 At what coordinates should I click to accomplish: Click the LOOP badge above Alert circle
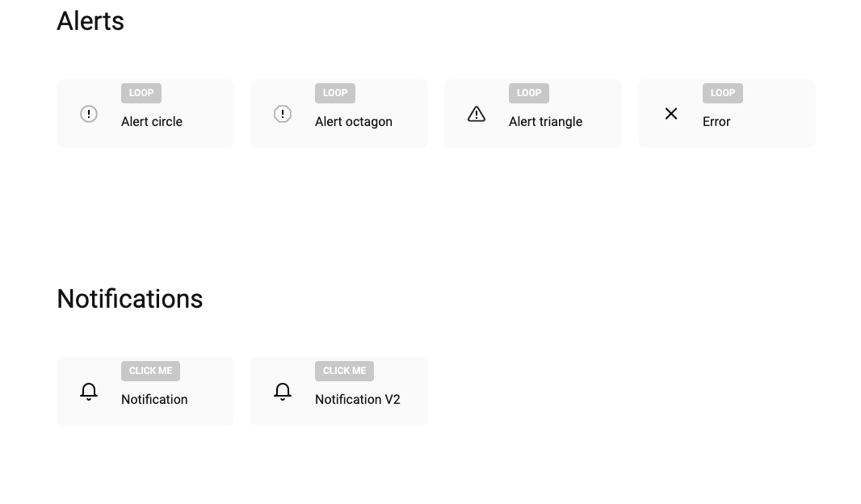coord(141,93)
